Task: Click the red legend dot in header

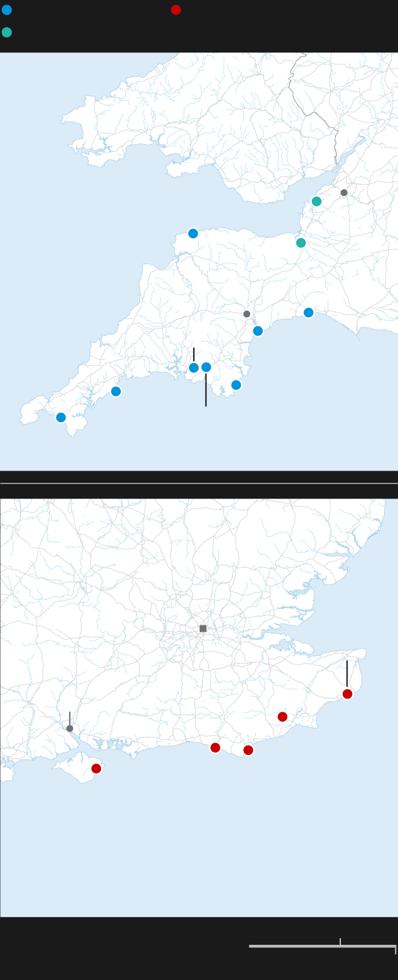Action: 176,10
